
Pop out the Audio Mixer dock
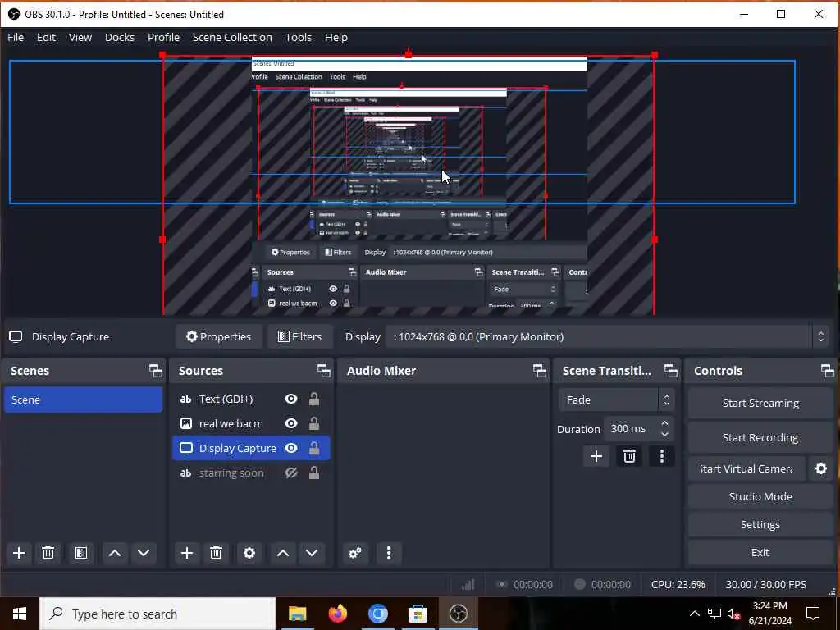point(540,371)
